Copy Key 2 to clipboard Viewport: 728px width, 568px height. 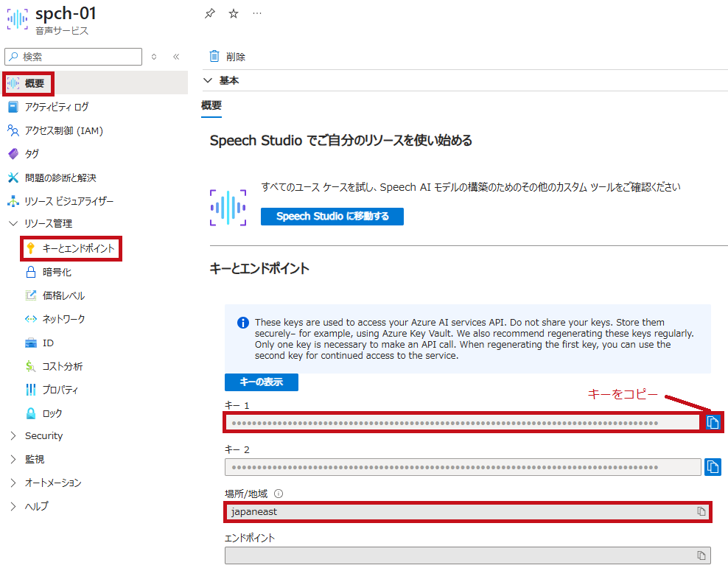pos(713,466)
